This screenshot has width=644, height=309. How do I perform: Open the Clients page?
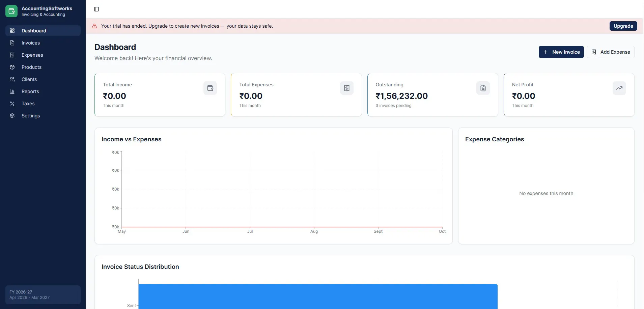pyautogui.click(x=43, y=79)
